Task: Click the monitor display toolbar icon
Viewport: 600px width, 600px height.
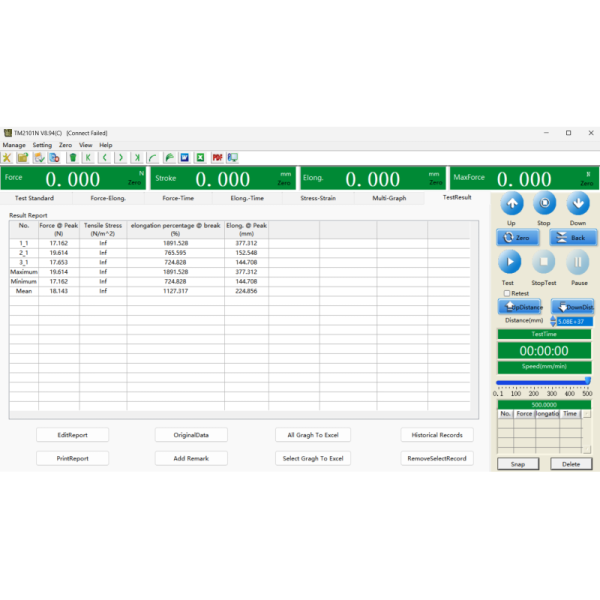Action: tap(233, 158)
